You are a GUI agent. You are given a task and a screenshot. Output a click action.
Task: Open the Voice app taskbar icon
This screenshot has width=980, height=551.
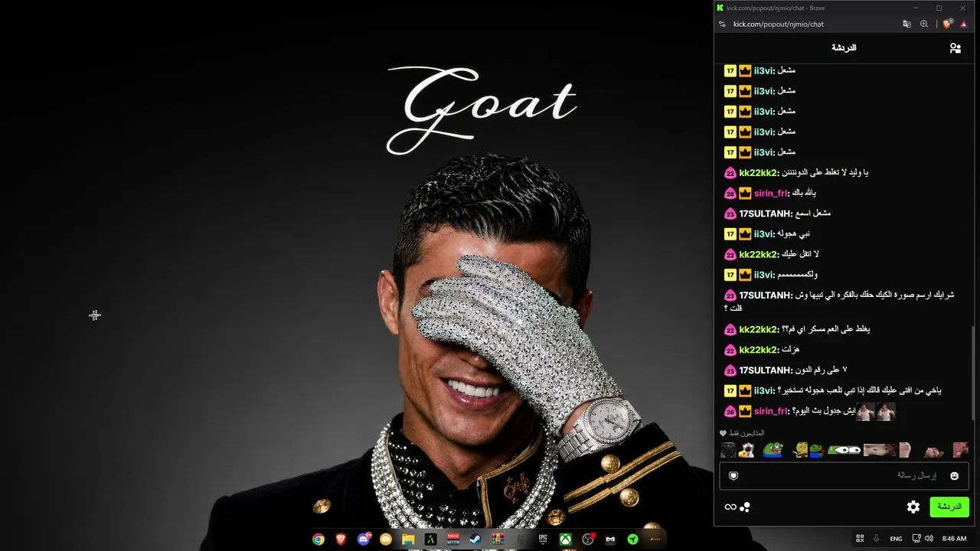tap(453, 540)
